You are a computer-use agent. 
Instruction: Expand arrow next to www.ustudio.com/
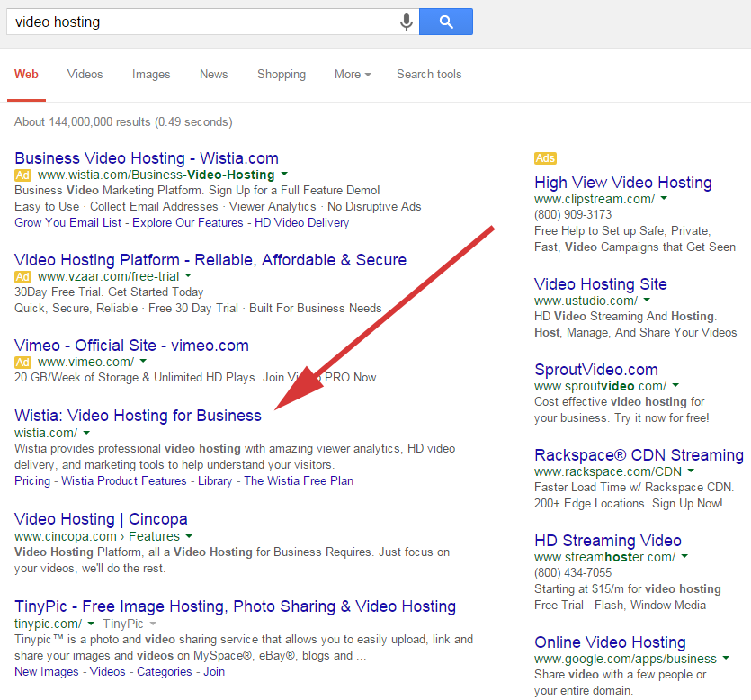pyautogui.click(x=647, y=300)
